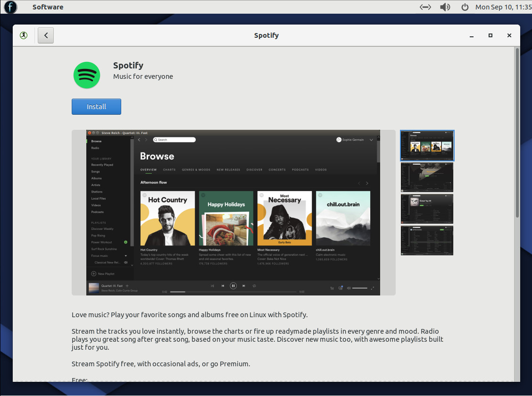Click the paragraph starting 'Stream the tracks you love'
This screenshot has height=396, width=532.
tap(258, 339)
